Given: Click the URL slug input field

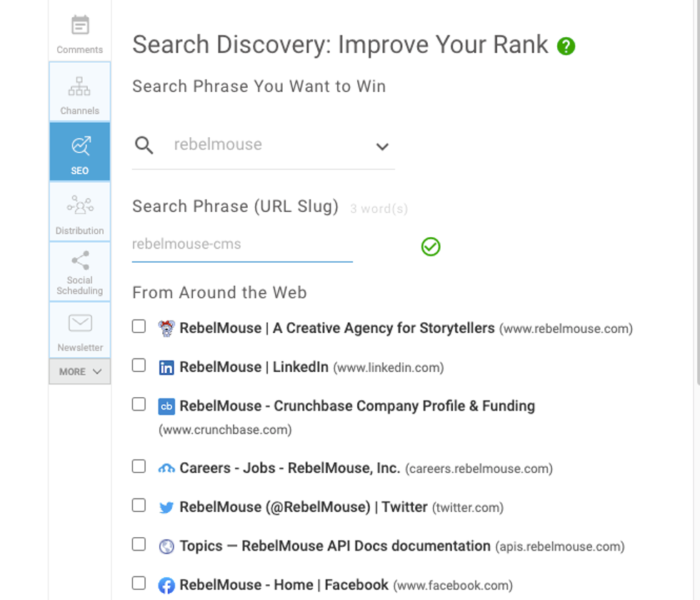Looking at the screenshot, I should pos(242,244).
